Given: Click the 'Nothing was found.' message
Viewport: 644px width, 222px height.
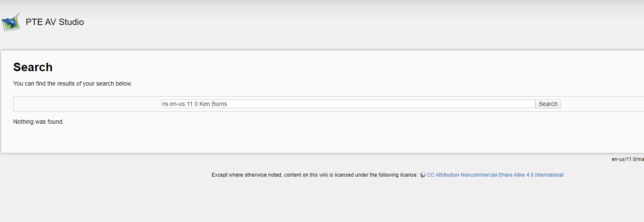Looking at the screenshot, I should pos(39,122).
